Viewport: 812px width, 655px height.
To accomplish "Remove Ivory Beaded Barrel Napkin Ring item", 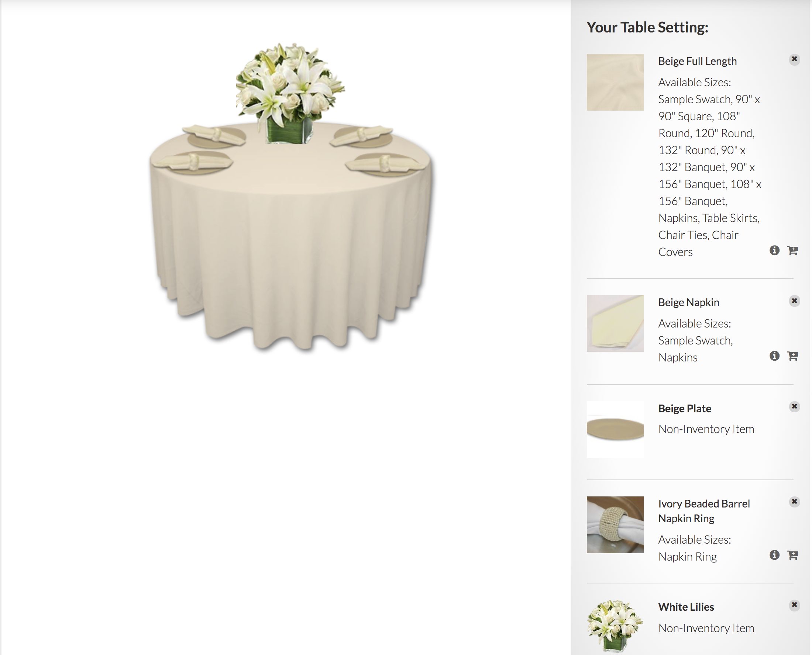I will click(794, 502).
